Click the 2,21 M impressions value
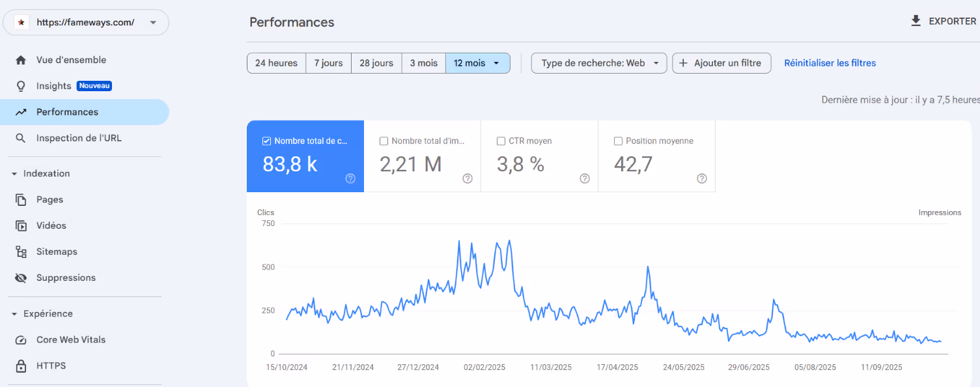 [411, 165]
